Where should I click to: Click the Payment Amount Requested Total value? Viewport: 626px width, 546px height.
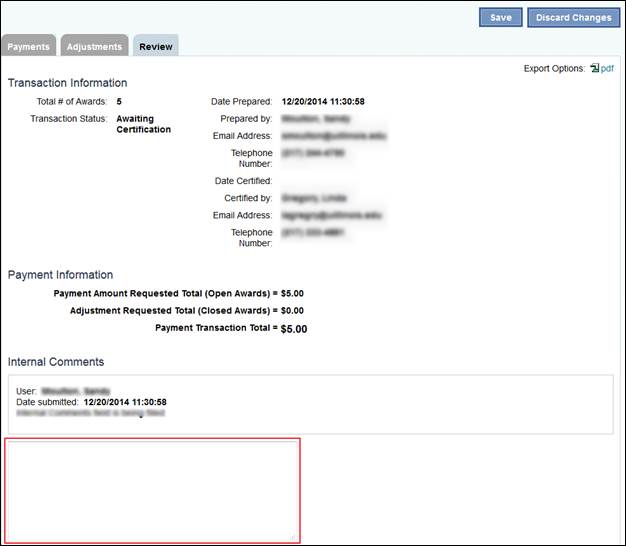click(x=292, y=294)
